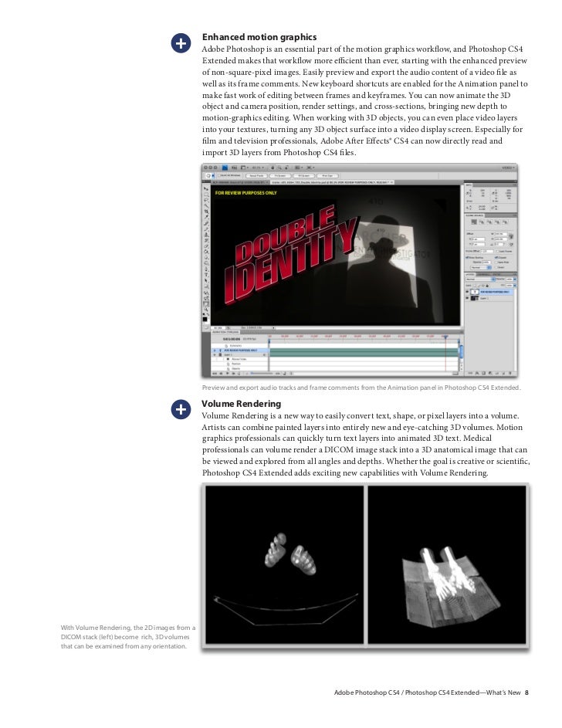Screen dimensions: 562x728
Task: Click the reset transform icon in Clone Source
Action: 511,244
